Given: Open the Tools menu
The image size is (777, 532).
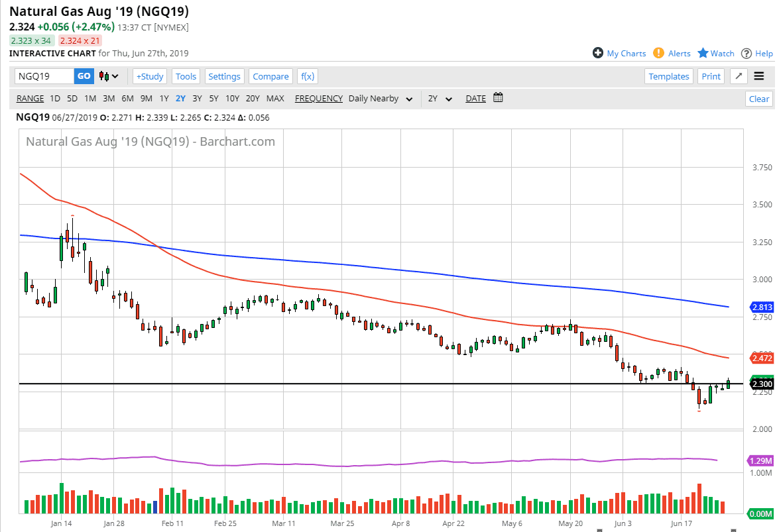Looking at the screenshot, I should coord(186,76).
